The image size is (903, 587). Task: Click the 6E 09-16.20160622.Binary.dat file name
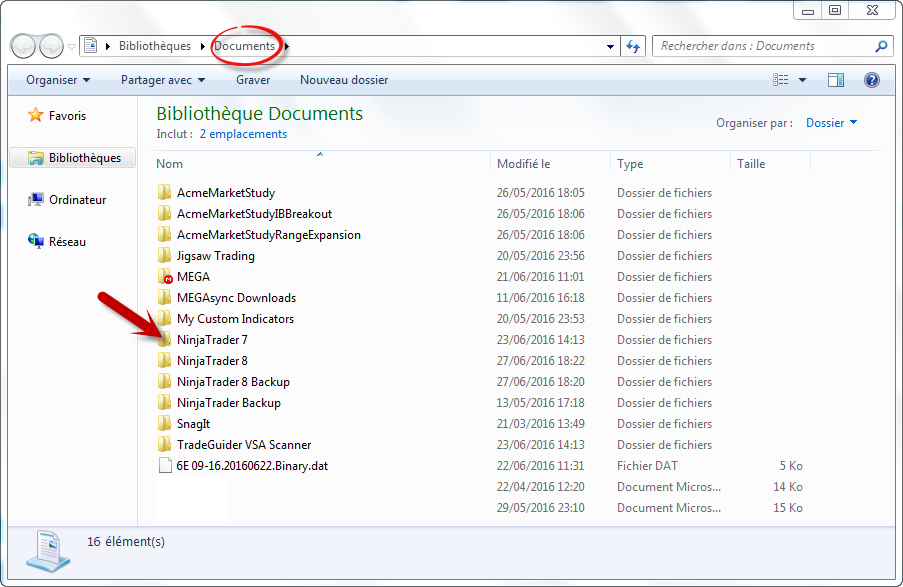[x=252, y=466]
